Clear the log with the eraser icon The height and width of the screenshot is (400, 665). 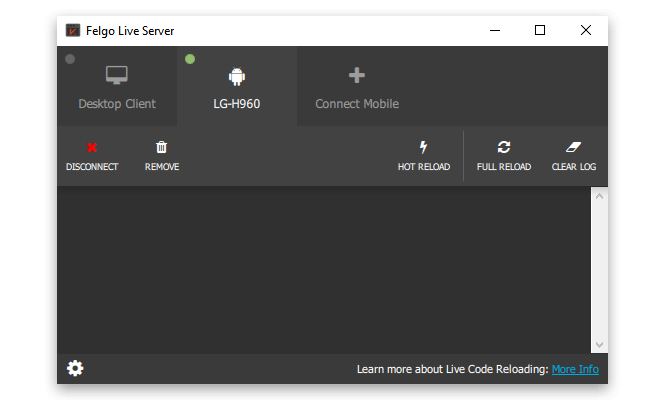(x=573, y=147)
